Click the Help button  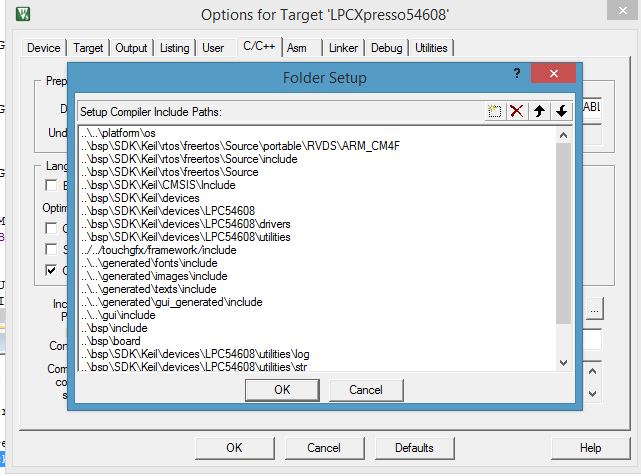click(590, 448)
